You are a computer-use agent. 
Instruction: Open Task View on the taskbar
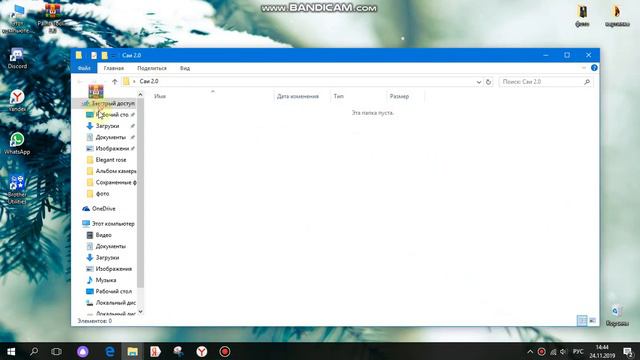[x=56, y=351]
